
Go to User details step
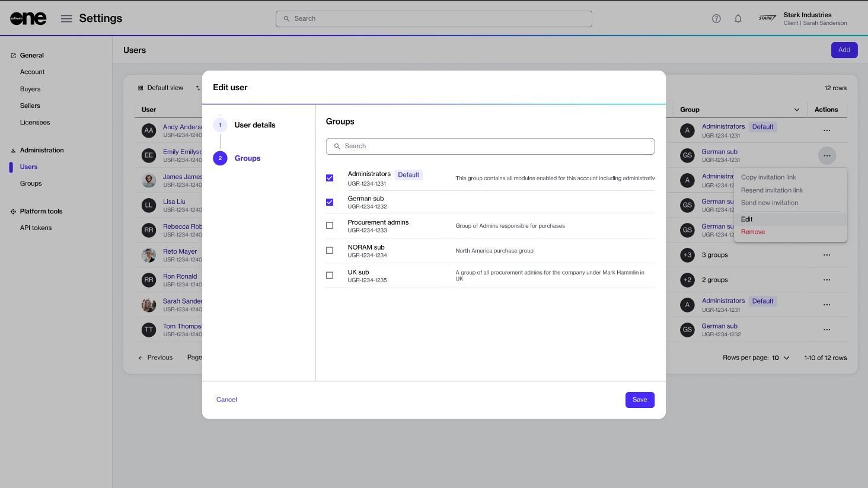coord(254,125)
